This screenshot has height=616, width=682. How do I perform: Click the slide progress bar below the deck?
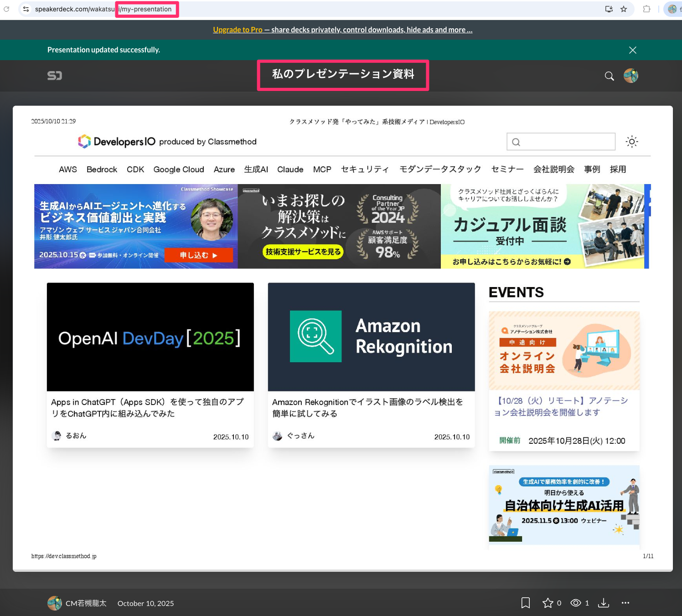tap(342, 570)
